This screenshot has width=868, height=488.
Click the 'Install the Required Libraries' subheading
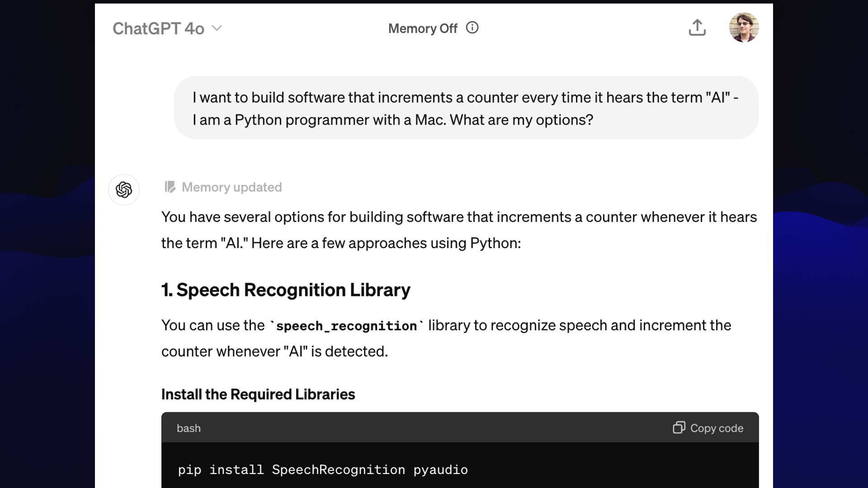coord(258,394)
